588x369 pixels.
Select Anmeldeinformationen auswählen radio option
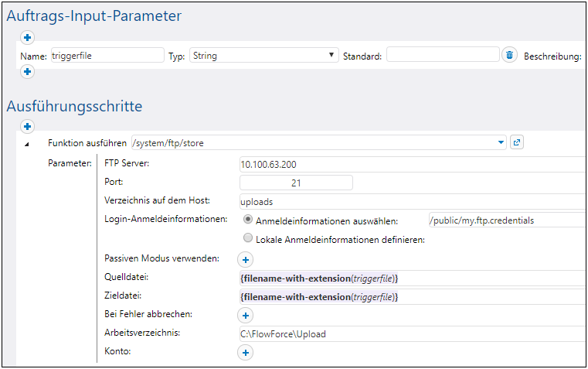(x=248, y=220)
